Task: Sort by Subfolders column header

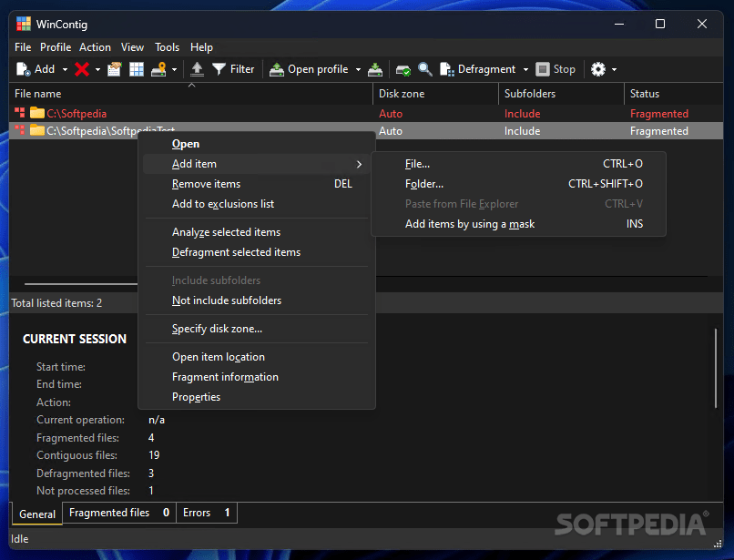Action: pos(561,94)
